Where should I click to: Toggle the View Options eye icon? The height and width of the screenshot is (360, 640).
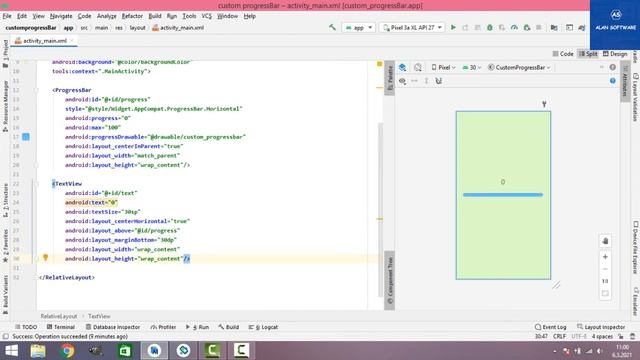coord(402,81)
